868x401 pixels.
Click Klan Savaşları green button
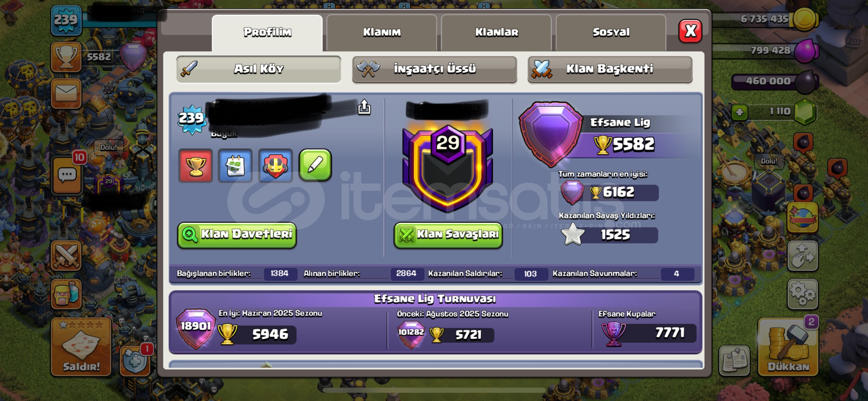pos(448,235)
